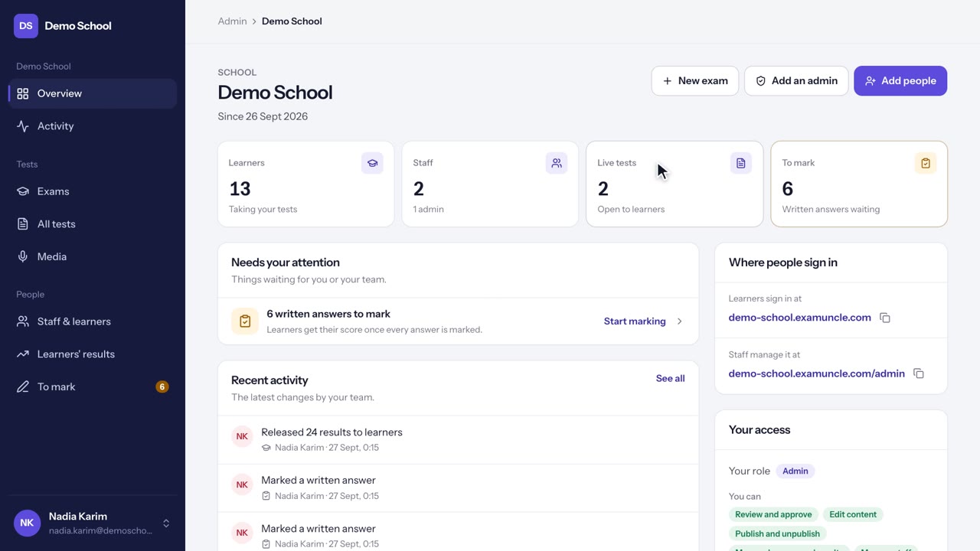Open the Learners stat card
This screenshot has width=980, height=551.
click(x=305, y=184)
